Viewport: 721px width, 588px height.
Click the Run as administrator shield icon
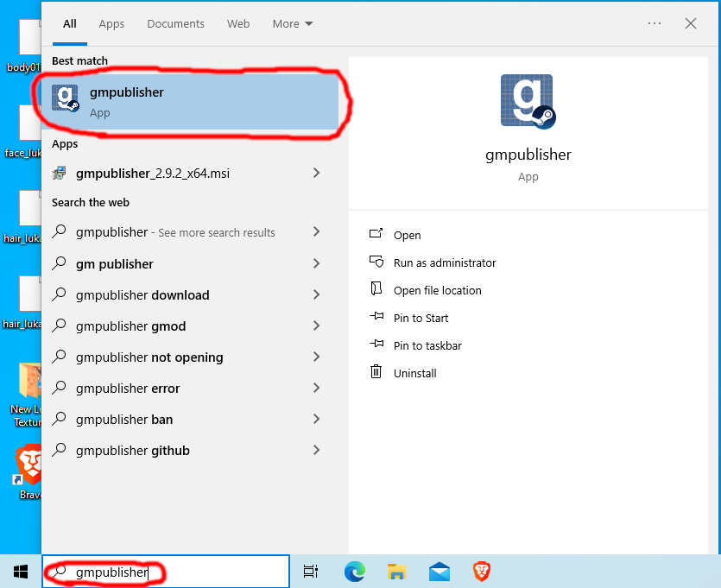point(376,262)
